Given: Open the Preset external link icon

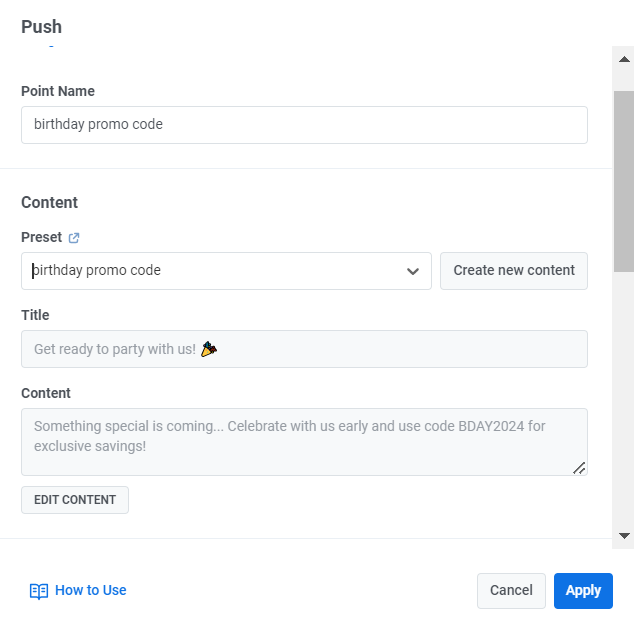Looking at the screenshot, I should 74,238.
